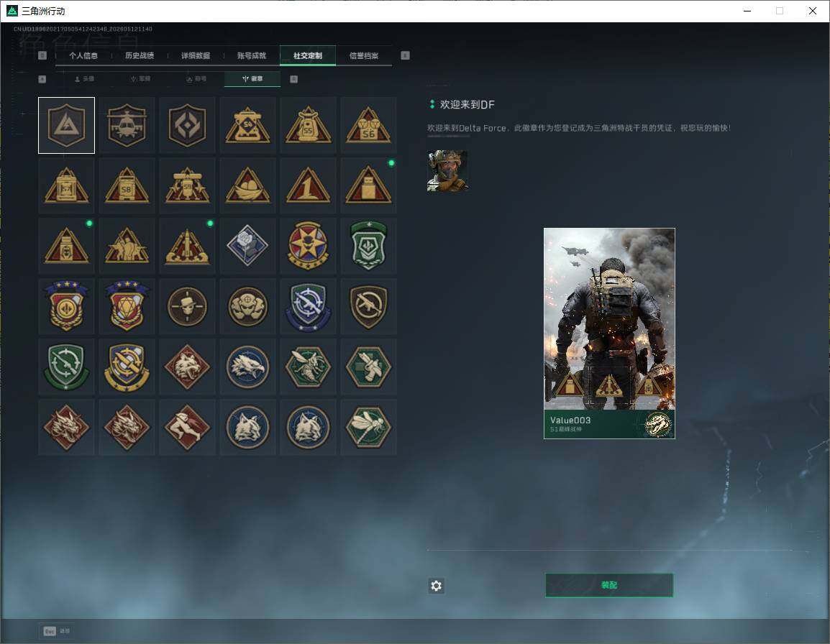Viewport: 830px width, 644px height.
Task: Pick the round badge with hat and crosshair
Action: [187, 306]
